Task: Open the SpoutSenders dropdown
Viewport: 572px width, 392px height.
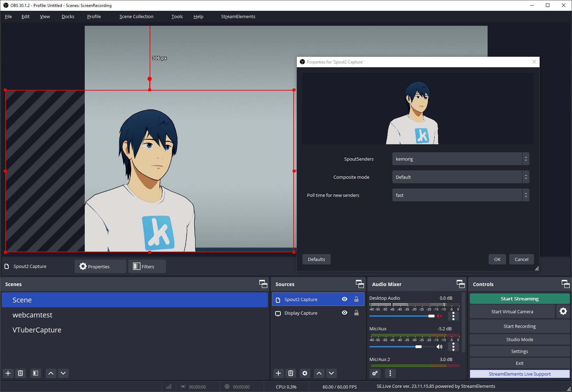Action: click(460, 159)
